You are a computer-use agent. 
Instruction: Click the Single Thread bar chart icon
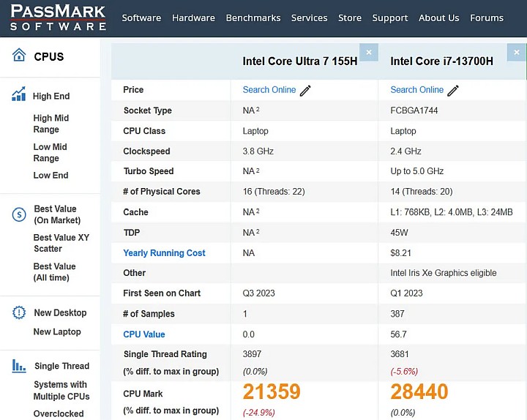[x=19, y=366]
